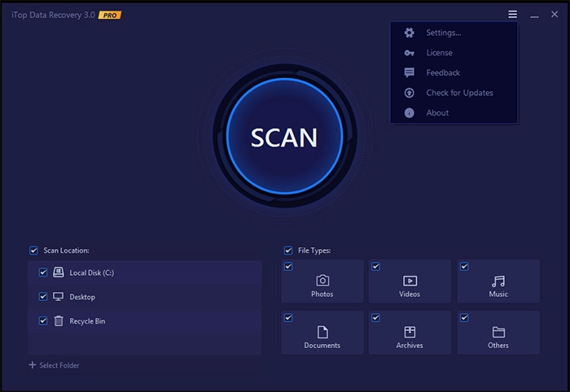Uncheck the Scan Location checkbox
This screenshot has width=570, height=392.
tap(33, 250)
